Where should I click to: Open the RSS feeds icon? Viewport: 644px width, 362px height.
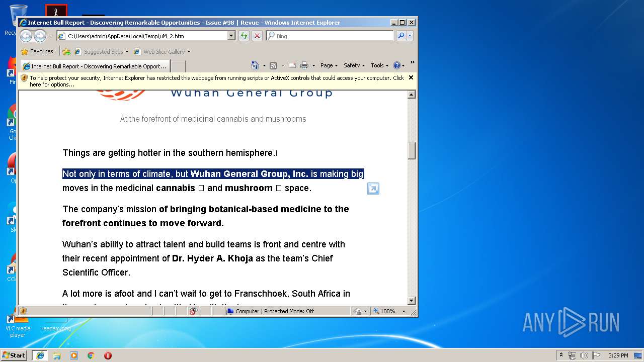coord(273,65)
